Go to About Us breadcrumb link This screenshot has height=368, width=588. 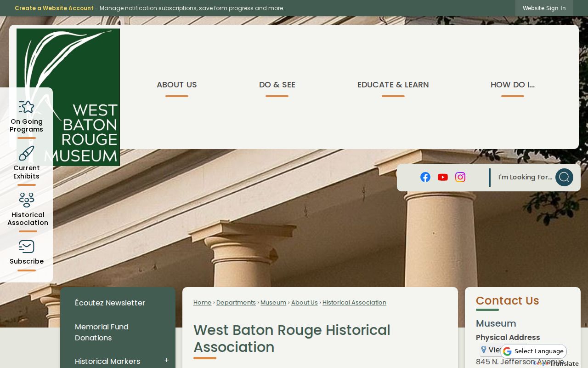[x=305, y=302]
